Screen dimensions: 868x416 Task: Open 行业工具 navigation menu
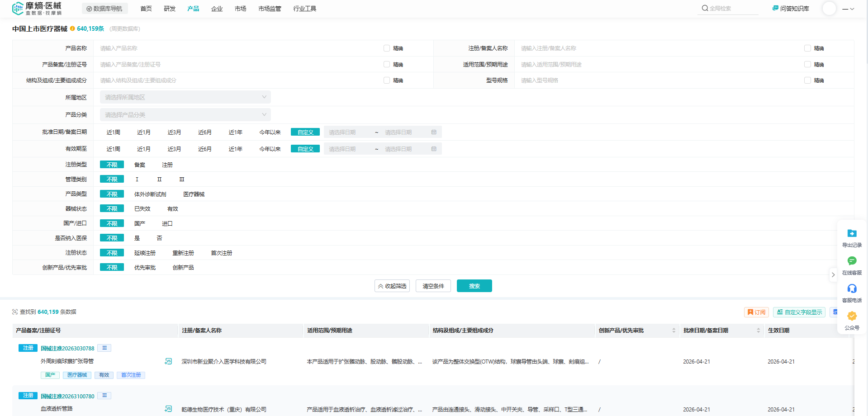[305, 9]
